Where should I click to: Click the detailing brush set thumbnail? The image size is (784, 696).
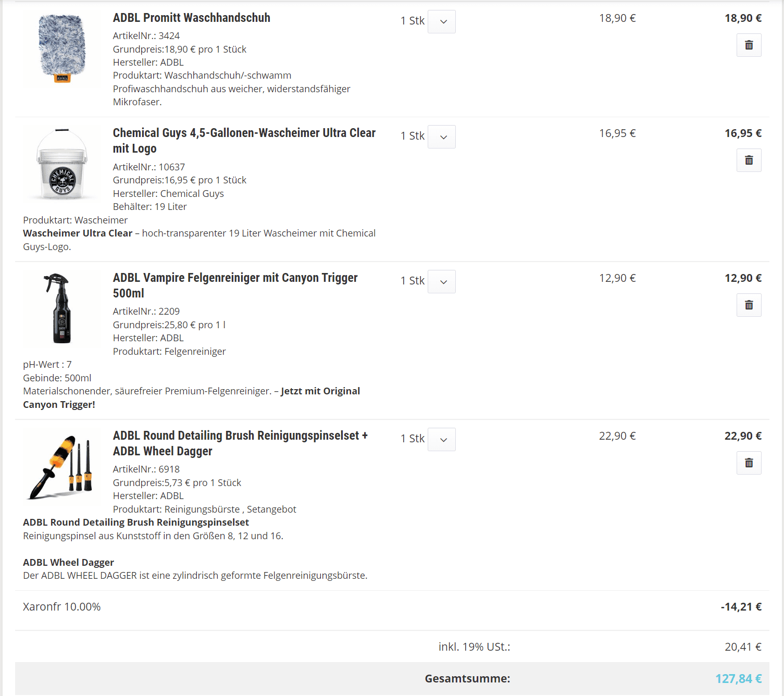coord(62,466)
